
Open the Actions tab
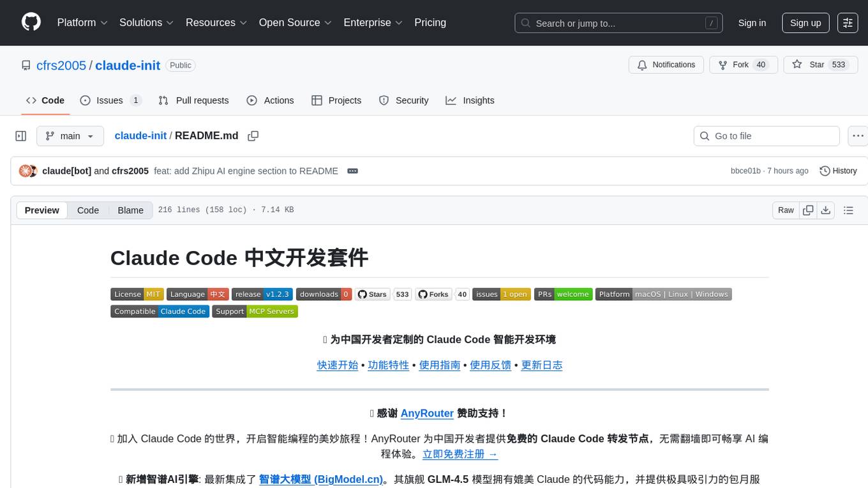270,100
